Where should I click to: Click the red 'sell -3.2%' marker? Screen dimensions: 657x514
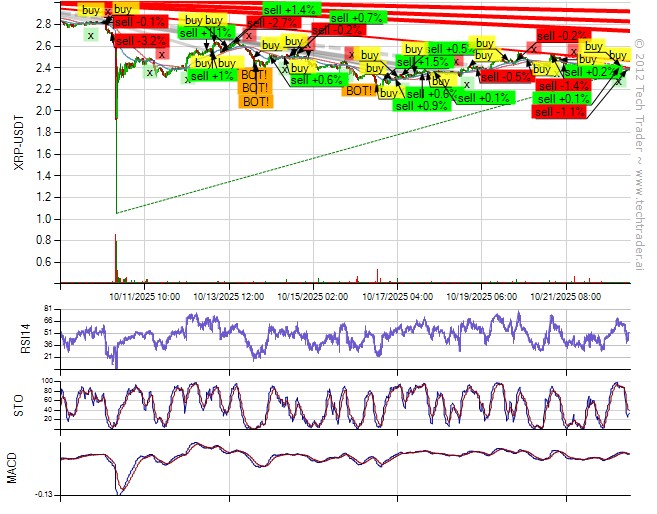(141, 41)
